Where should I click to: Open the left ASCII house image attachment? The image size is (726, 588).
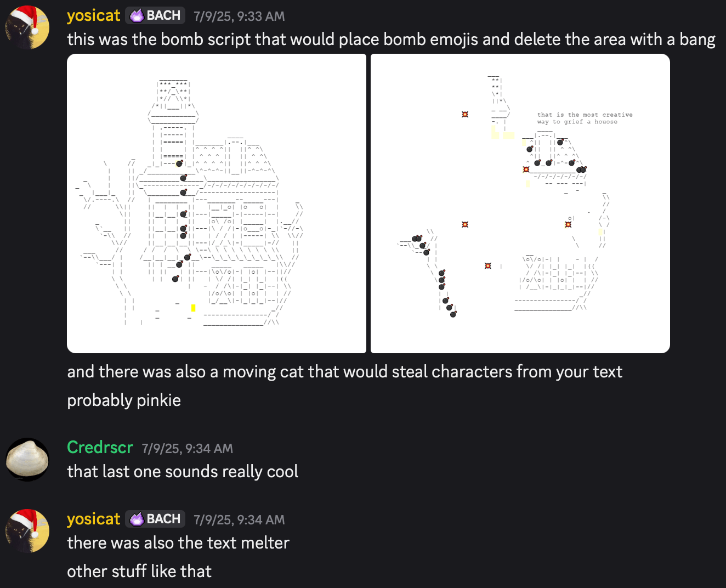(x=217, y=203)
